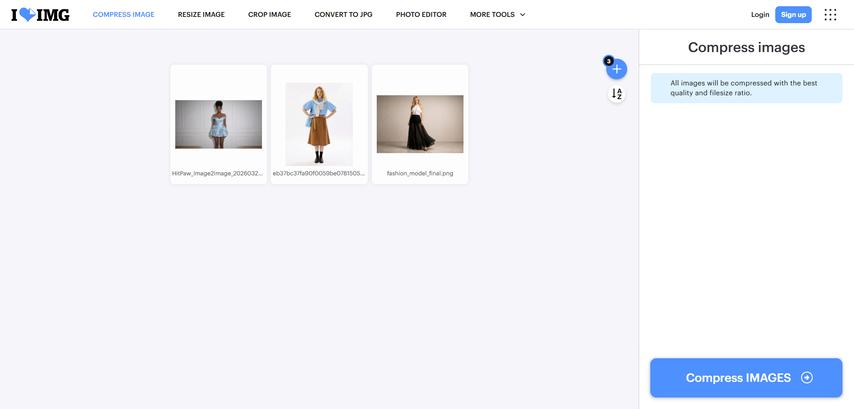The height and width of the screenshot is (409, 854).
Task: Select the thumbnail of model in brown skirt
Action: (x=319, y=124)
